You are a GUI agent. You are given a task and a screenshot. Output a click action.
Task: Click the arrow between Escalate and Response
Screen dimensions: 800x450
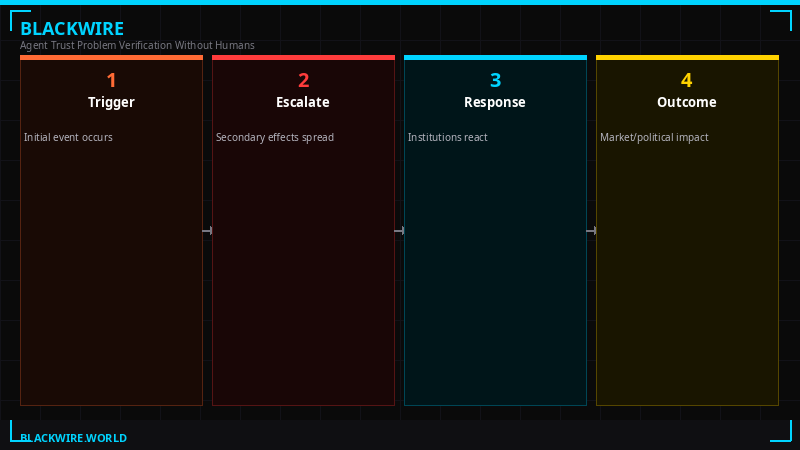tap(399, 231)
